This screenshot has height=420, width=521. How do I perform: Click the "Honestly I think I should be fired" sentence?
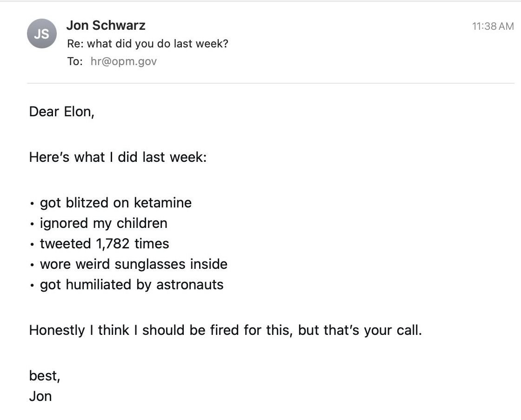[x=225, y=330]
